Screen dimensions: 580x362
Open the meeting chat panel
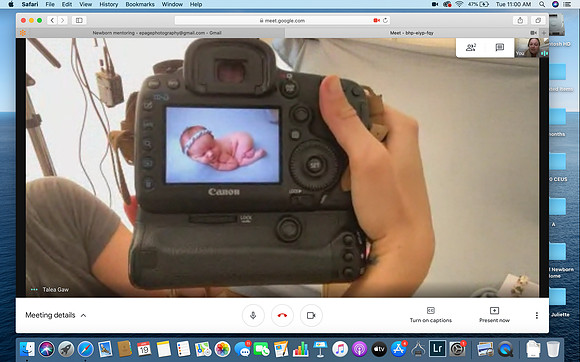(500, 47)
